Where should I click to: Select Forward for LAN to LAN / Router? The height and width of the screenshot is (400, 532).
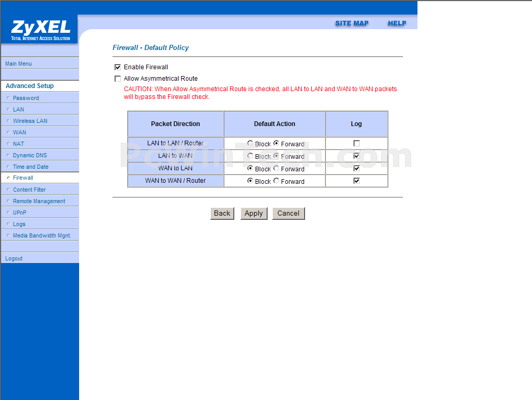276,143
